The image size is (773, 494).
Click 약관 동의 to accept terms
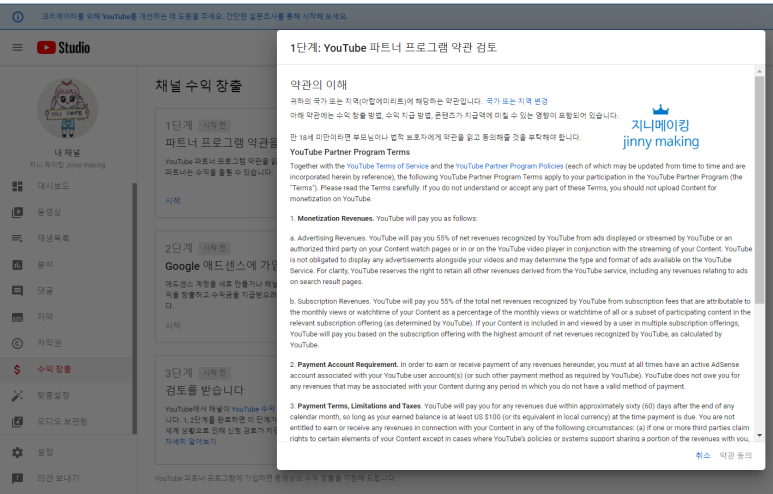[x=736, y=455]
